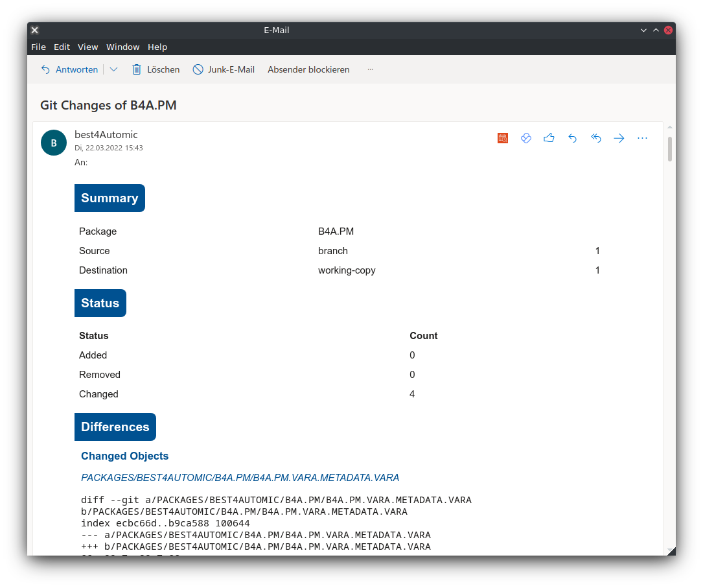Image resolution: width=703 pixels, height=588 pixels.
Task: Click the destination value working-copy
Action: tap(347, 270)
